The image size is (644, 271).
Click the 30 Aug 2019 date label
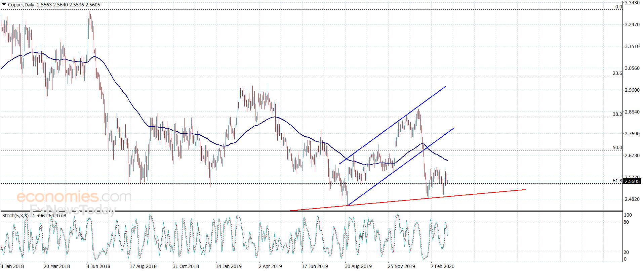click(x=358, y=266)
